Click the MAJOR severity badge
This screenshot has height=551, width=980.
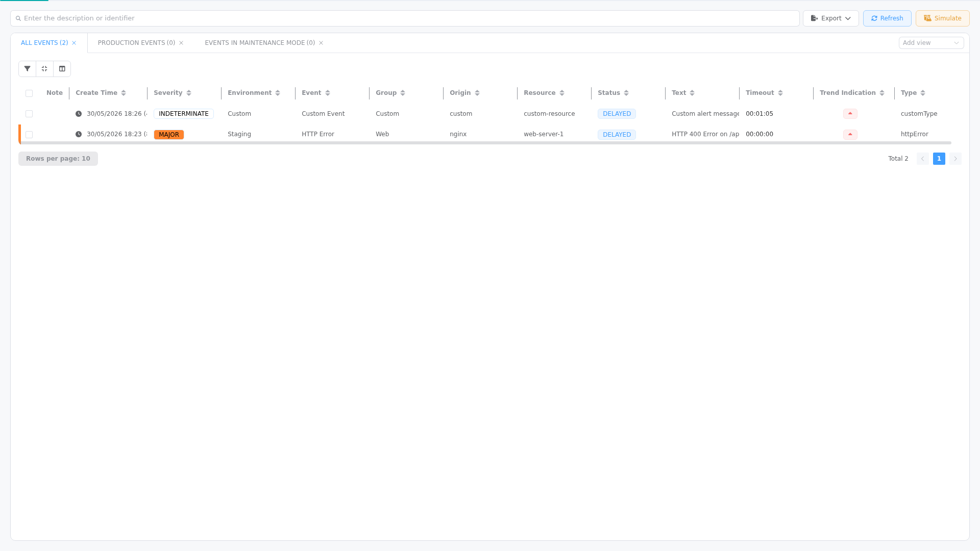[x=169, y=135]
